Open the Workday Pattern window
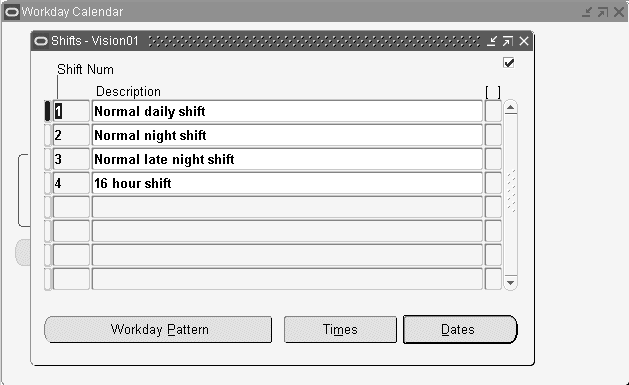 pos(158,330)
